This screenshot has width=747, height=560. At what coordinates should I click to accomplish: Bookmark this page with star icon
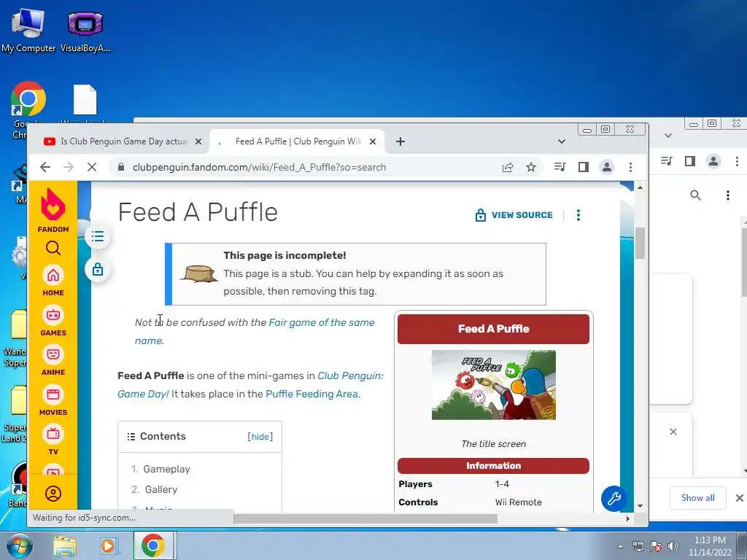tap(531, 167)
